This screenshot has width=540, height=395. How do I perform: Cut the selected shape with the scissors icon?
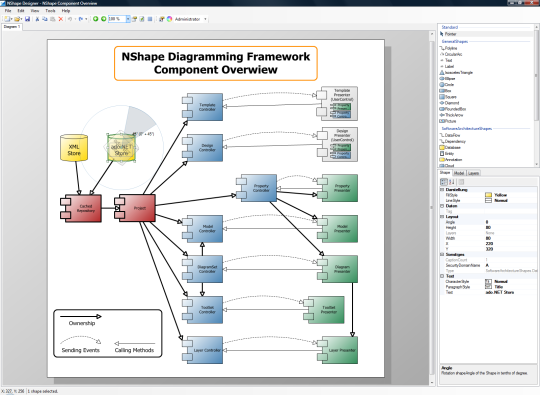click(x=37, y=19)
